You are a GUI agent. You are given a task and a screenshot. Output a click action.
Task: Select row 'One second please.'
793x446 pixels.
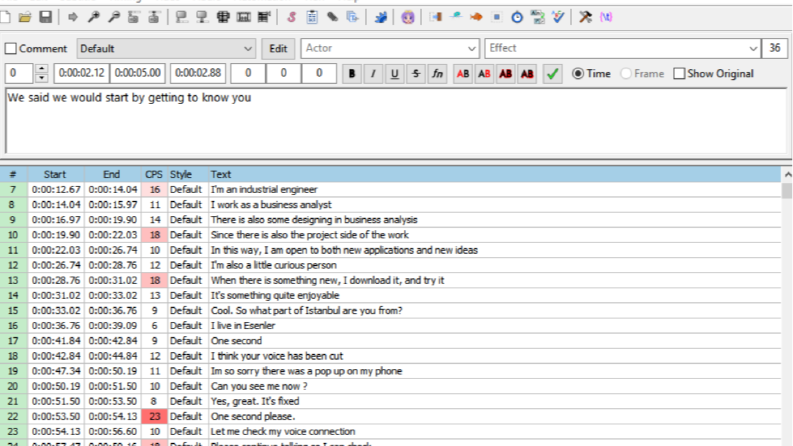click(x=390, y=417)
